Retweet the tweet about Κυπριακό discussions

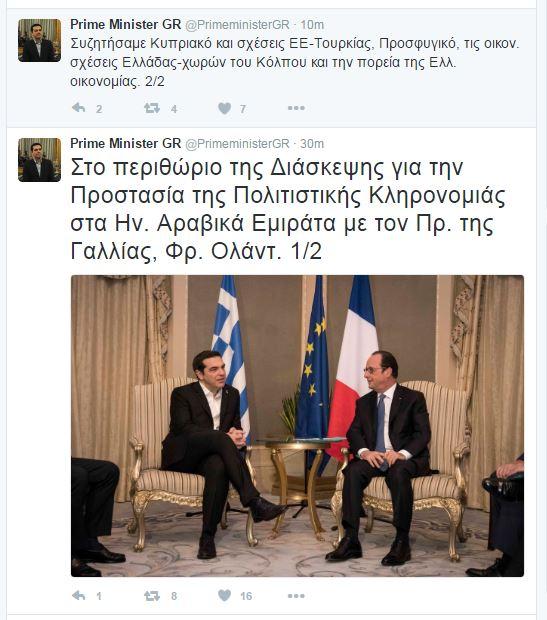pos(152,108)
